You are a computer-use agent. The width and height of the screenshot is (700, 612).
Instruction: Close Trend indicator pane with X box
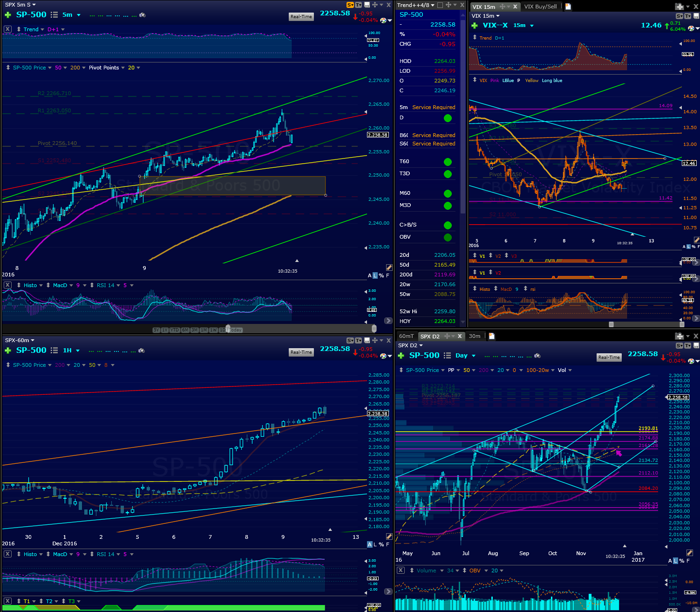point(7,29)
